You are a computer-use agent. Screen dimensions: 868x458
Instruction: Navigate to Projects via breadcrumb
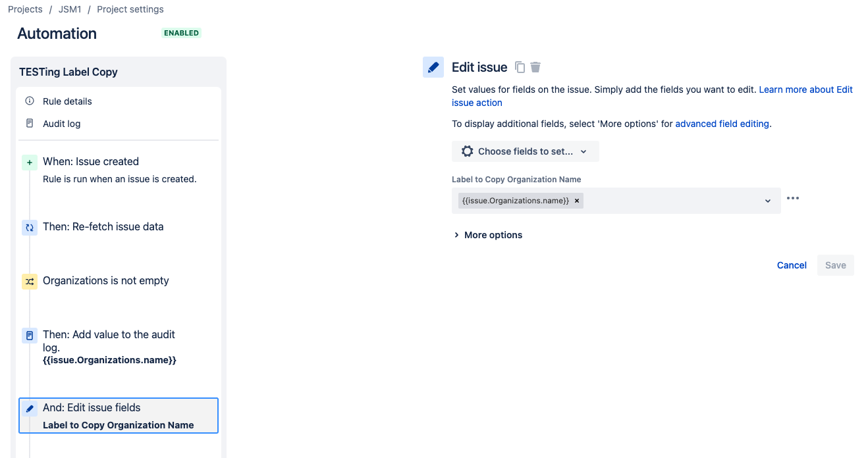[x=25, y=9]
